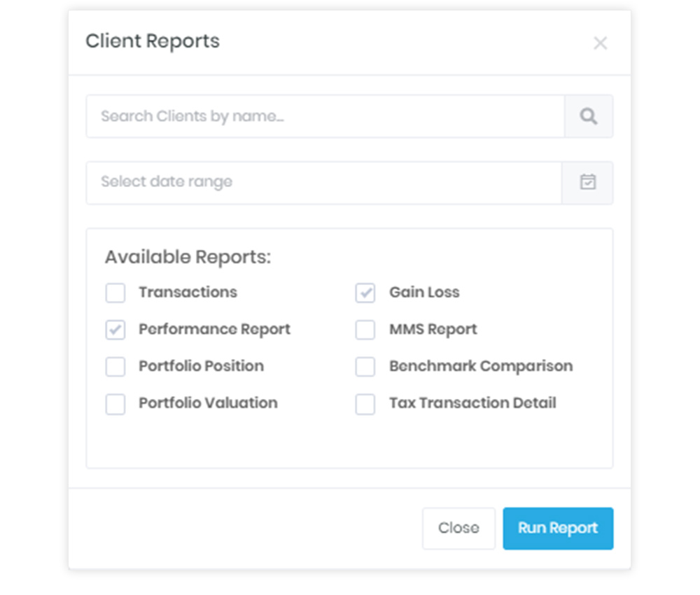Click the Available Reports heading
The width and height of the screenshot is (700, 595).
[188, 257]
